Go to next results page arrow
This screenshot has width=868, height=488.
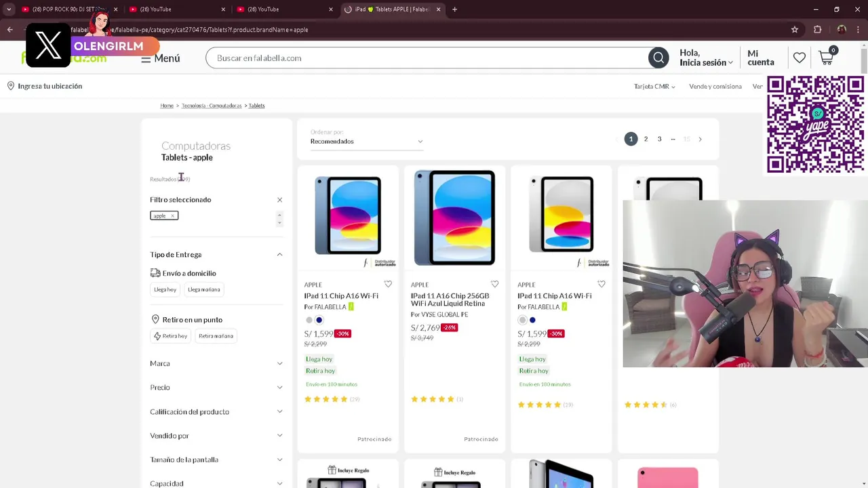point(700,140)
